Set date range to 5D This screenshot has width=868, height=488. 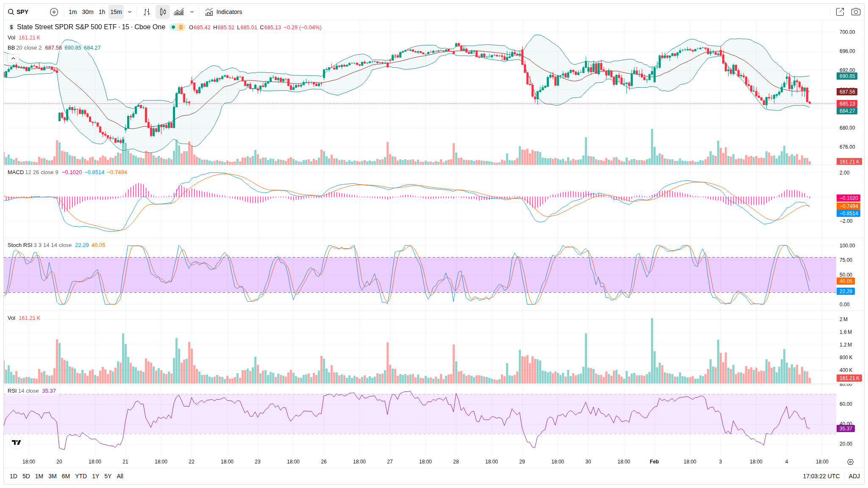26,476
